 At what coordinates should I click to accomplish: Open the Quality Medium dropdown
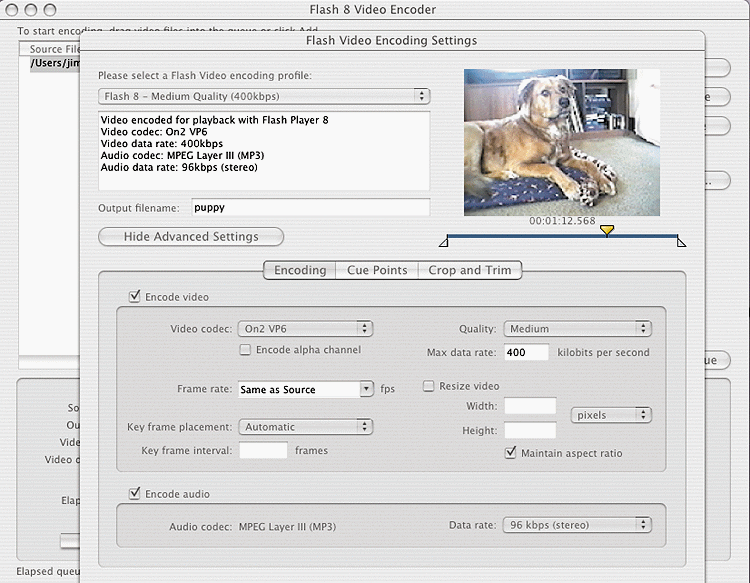point(577,329)
